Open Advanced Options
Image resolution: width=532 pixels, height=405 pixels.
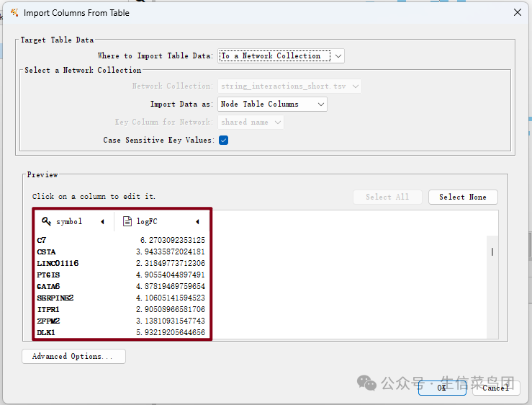tap(73, 357)
